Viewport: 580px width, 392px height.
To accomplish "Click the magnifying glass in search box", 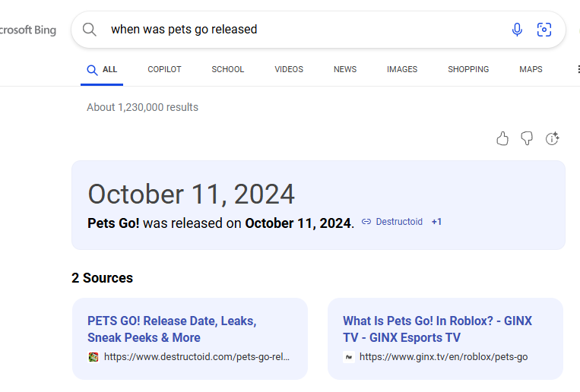I will [90, 30].
